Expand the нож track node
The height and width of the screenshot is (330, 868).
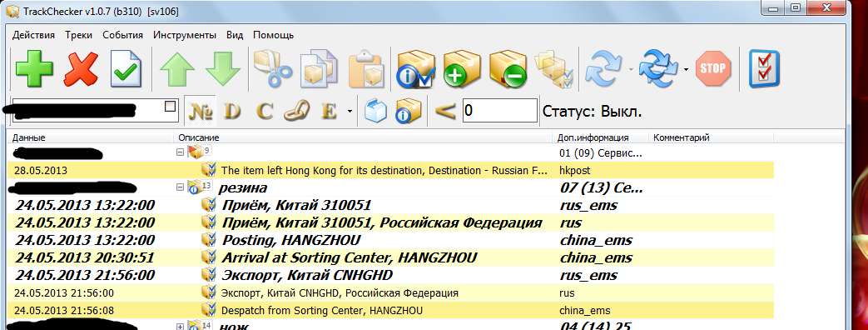180,327
